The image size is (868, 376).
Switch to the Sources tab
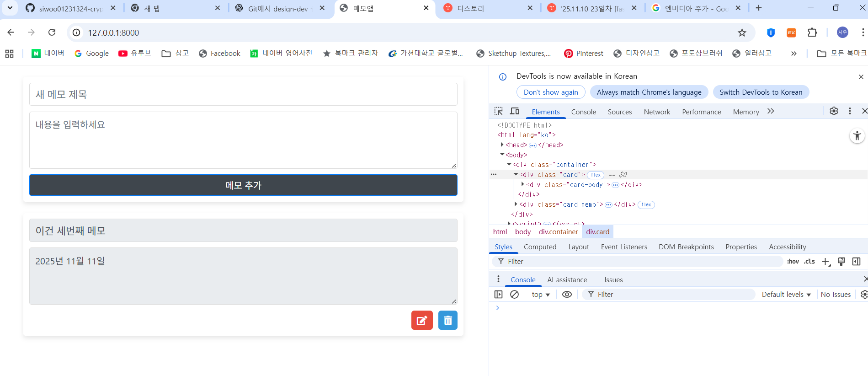[x=620, y=112]
